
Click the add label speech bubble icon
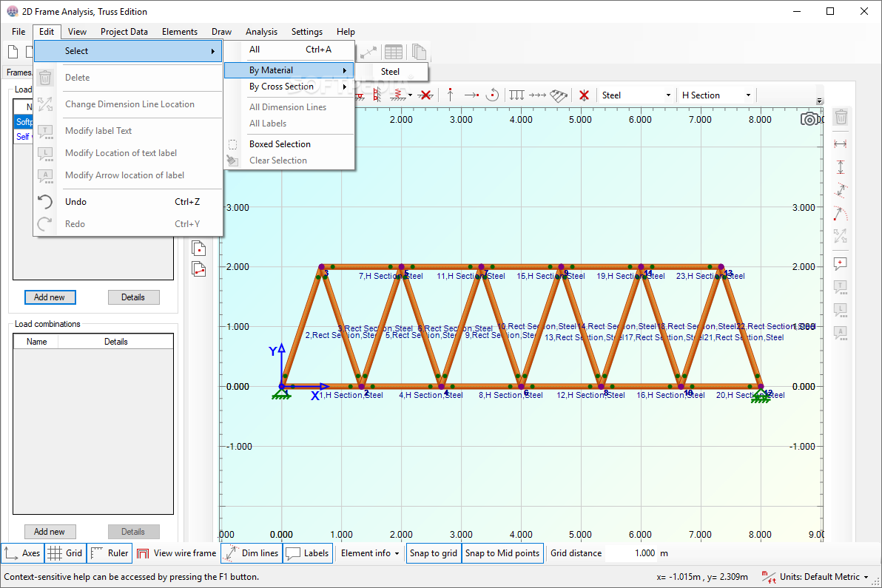tap(841, 264)
